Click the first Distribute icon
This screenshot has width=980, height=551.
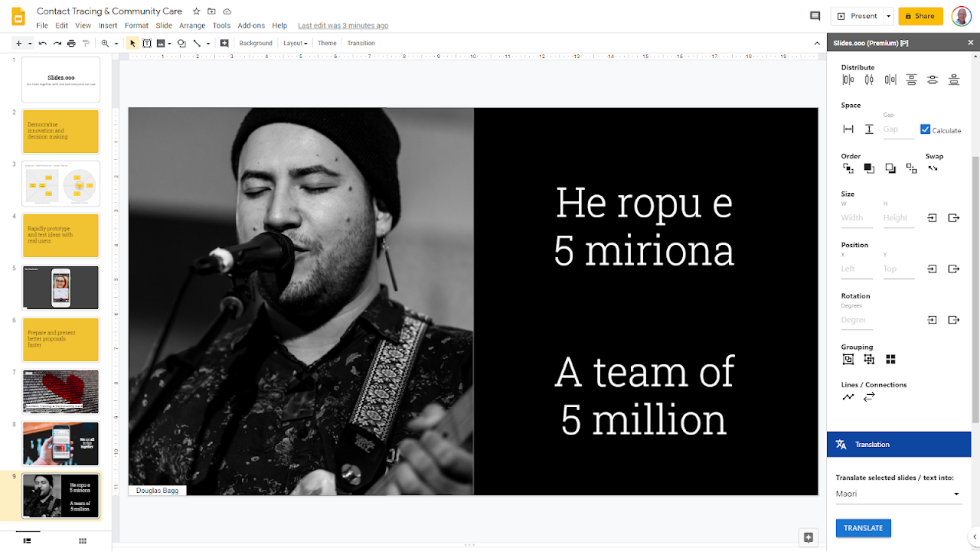coord(848,80)
